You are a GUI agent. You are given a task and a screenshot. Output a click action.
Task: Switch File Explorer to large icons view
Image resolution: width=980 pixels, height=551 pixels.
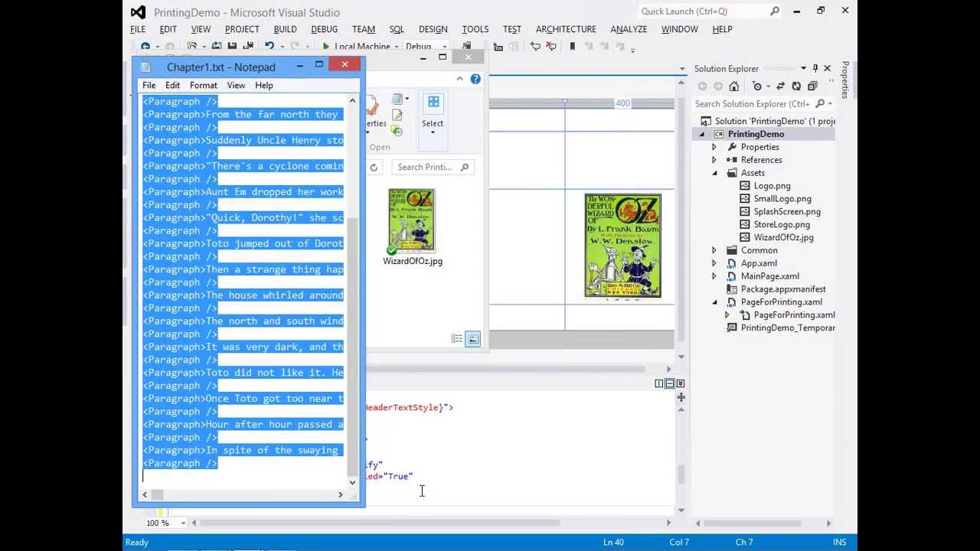coord(472,339)
